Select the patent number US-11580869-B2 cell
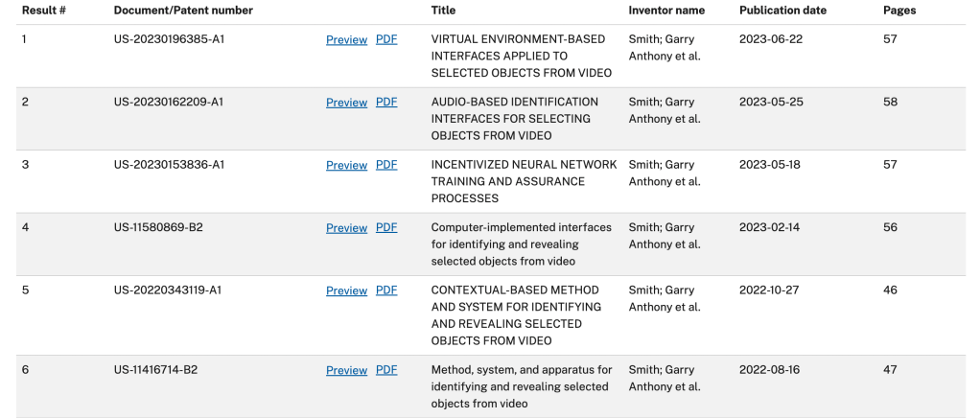The height and width of the screenshot is (418, 980). (158, 228)
